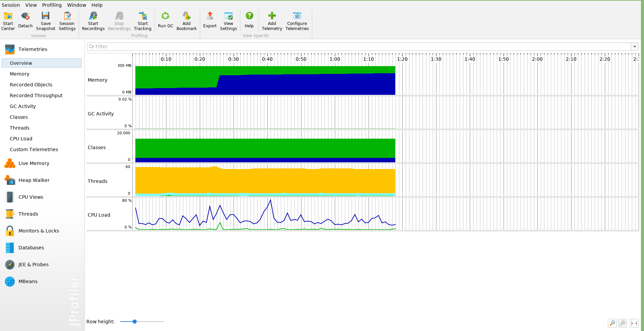The width and height of the screenshot is (644, 331).
Task: Open the Window menu
Action: (77, 5)
